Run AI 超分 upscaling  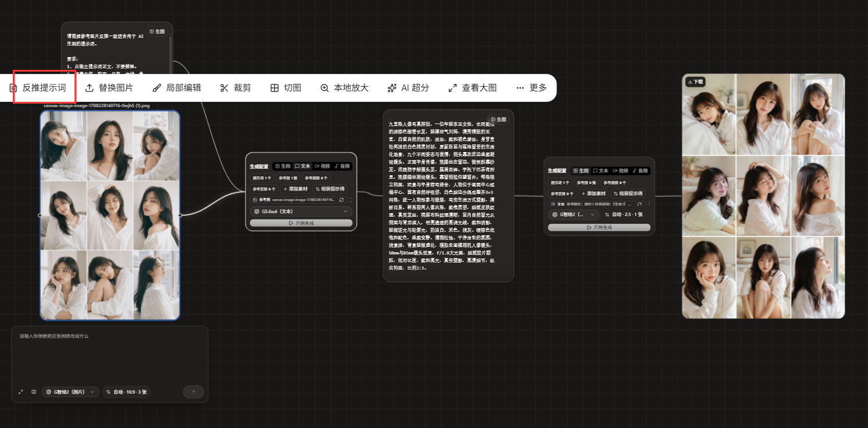(408, 88)
